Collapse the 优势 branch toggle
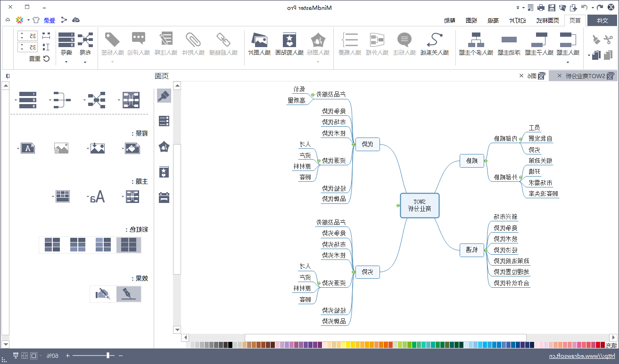The image size is (619, 364). [x=353, y=145]
